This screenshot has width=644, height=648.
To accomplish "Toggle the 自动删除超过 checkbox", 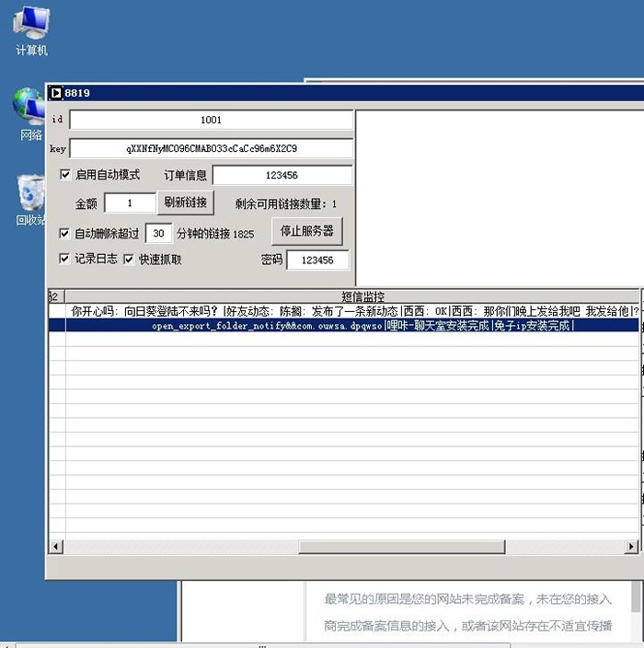I will 65,234.
